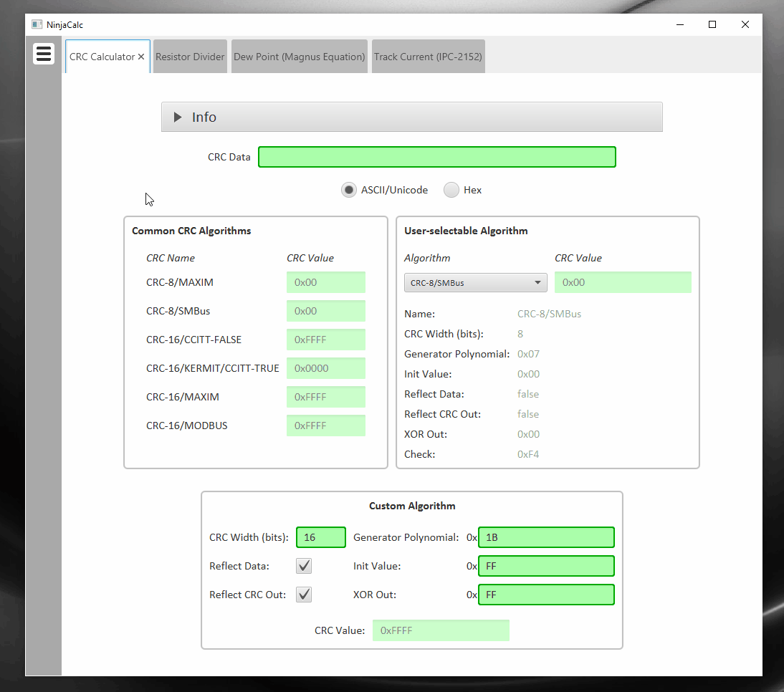
Task: Open the hamburger menu in the sidebar
Action: pos(44,54)
